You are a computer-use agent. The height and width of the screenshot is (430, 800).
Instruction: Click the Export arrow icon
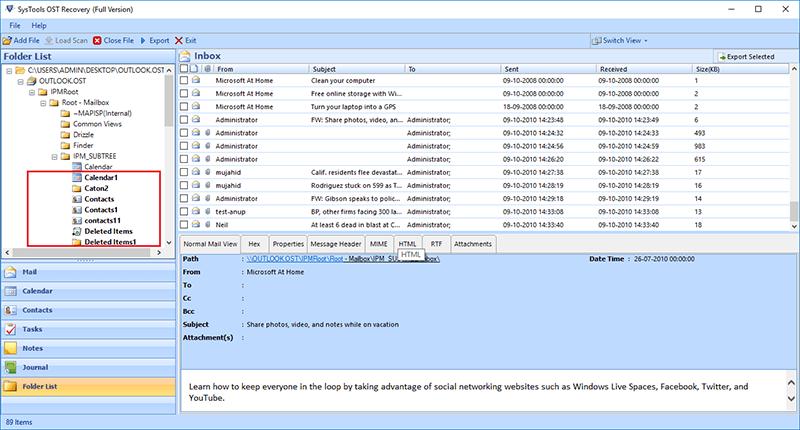(x=143, y=40)
